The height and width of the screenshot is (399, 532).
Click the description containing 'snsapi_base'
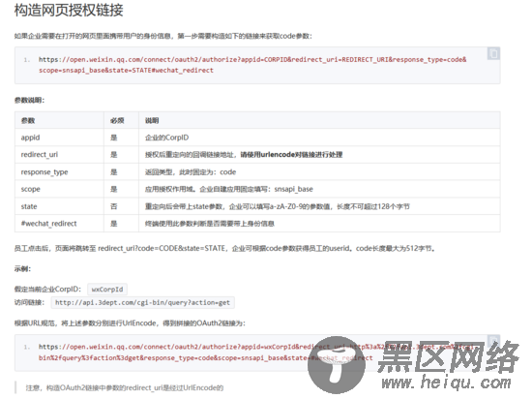[319, 189]
